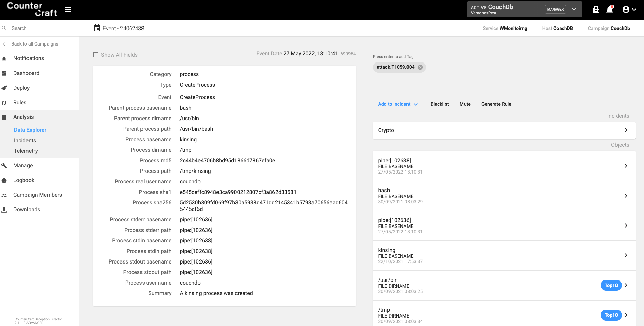Click the back arrow beside campaigns
Viewport: 644px width, 326px height.
[x=4, y=44]
